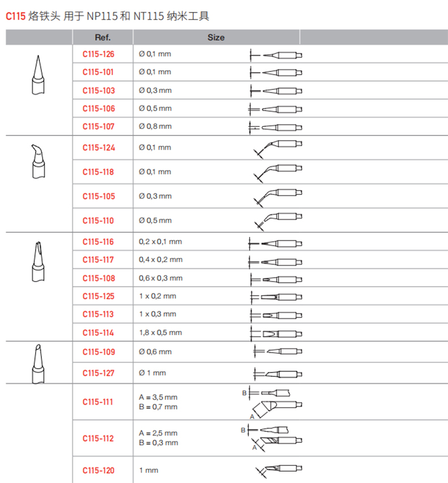Open the C115-101 reference number
448x483 pixels.
(x=98, y=73)
